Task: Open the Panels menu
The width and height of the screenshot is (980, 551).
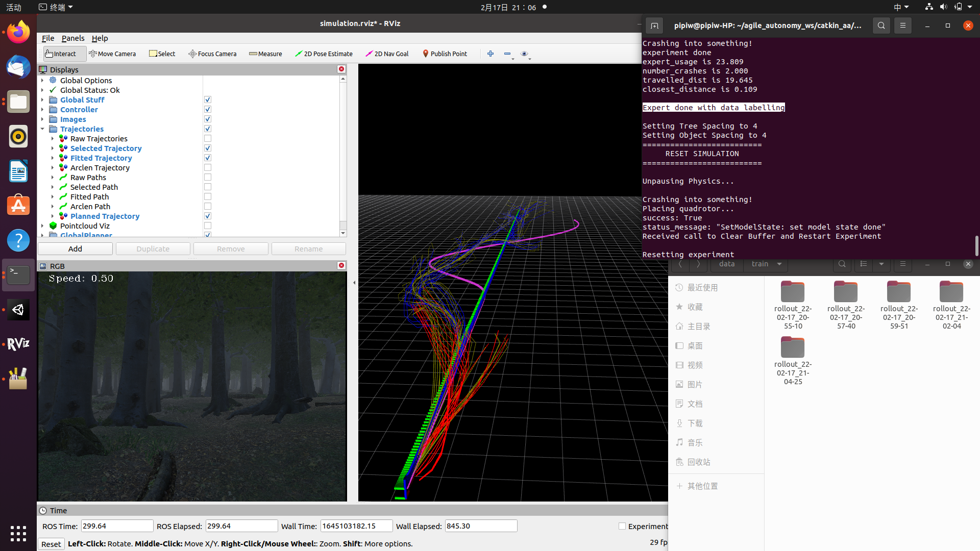Action: pos(73,38)
